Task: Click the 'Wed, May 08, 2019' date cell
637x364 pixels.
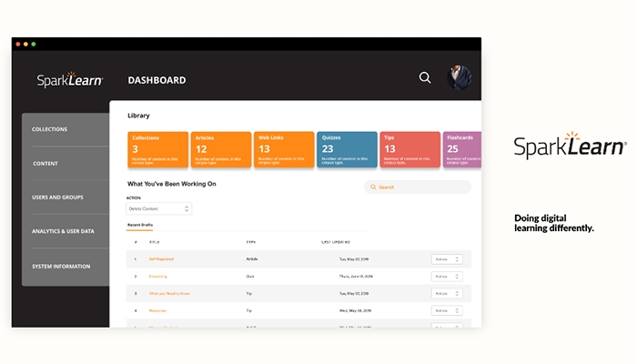Action: click(x=355, y=310)
